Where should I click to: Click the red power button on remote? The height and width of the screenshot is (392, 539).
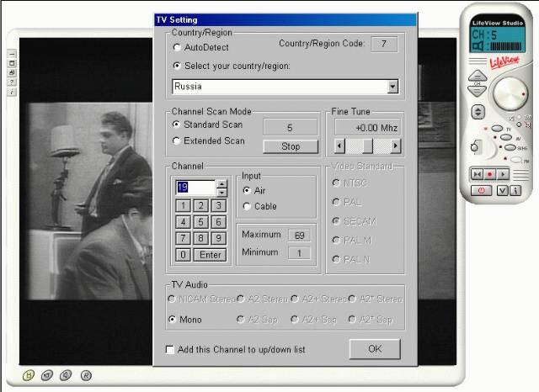coord(481,190)
